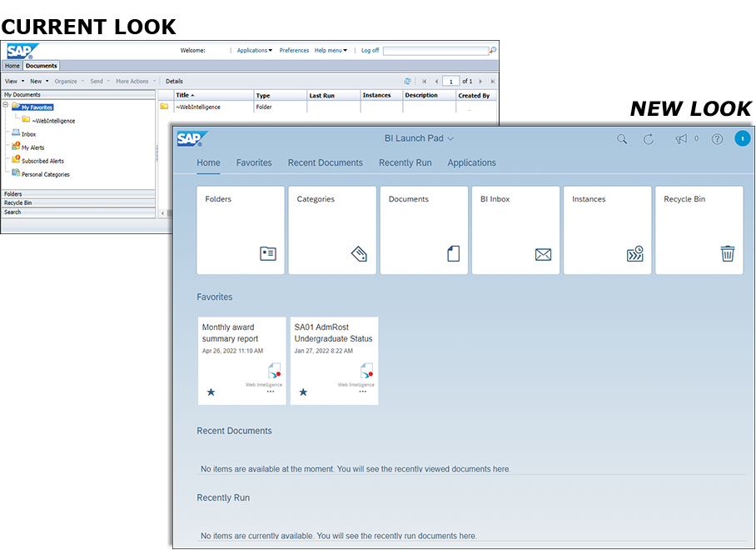Image resolution: width=756 pixels, height=550 pixels.
Task: Open the Recycle Bin trash icon
Action: [x=728, y=255]
